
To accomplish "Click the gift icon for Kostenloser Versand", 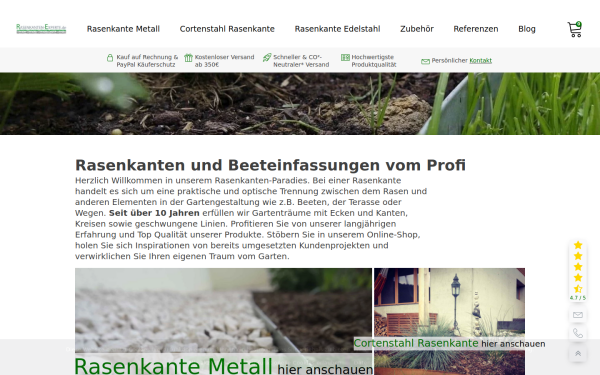I will pyautogui.click(x=188, y=58).
